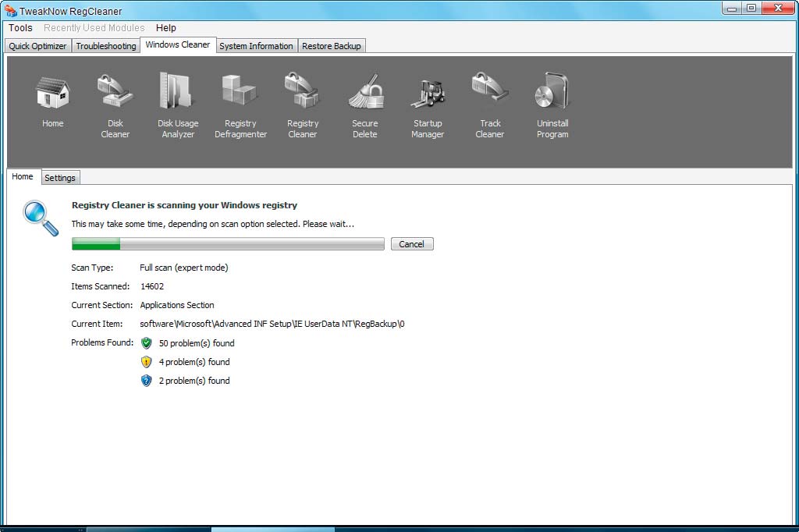Click the Current Item registry path
799x532 pixels.
[272, 324]
